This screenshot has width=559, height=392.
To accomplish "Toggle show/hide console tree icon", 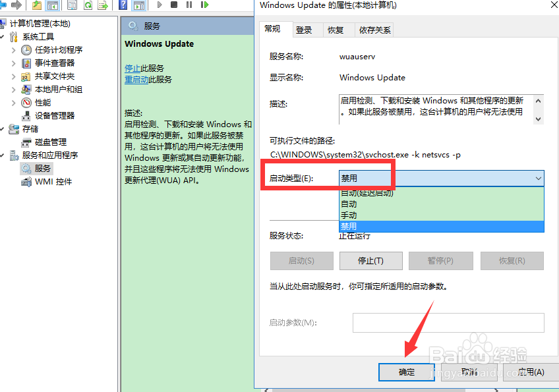I will (53, 5).
